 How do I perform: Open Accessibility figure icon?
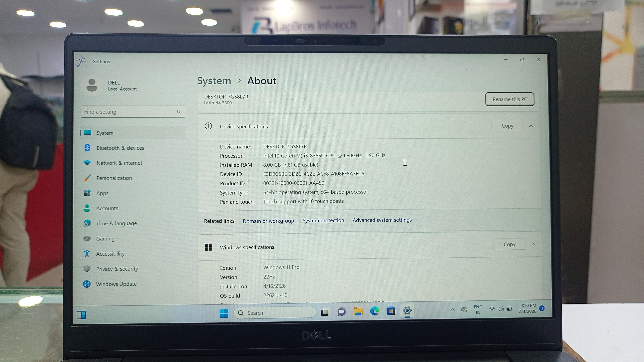click(87, 254)
